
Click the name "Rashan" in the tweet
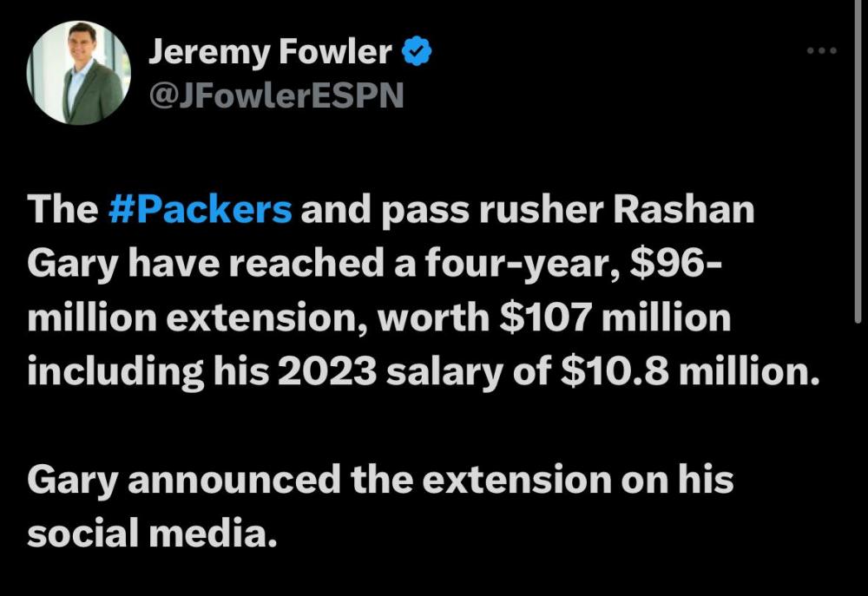point(683,211)
